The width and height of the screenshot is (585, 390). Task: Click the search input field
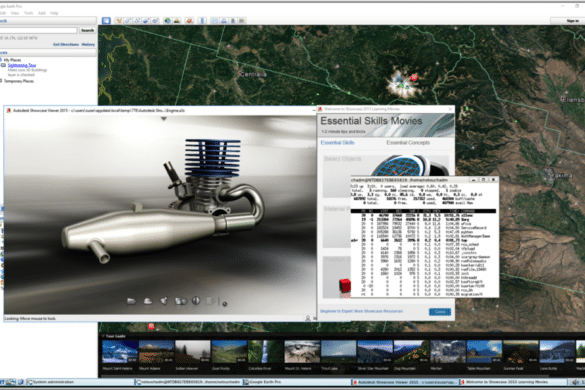click(39, 30)
